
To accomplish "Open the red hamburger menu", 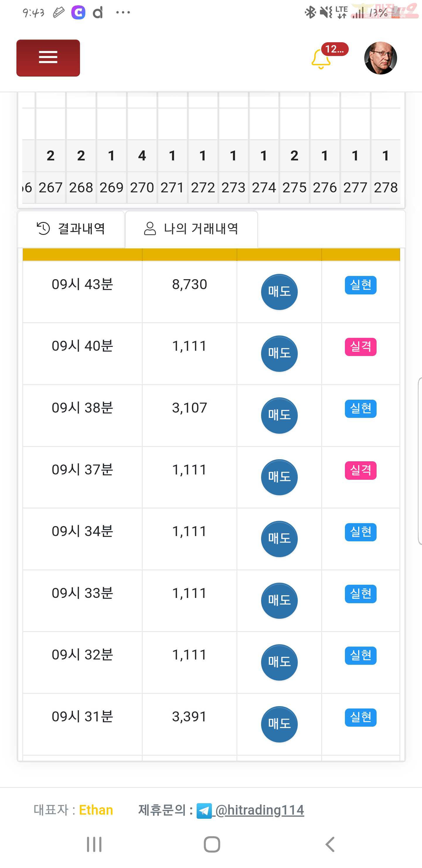I will pos(48,58).
